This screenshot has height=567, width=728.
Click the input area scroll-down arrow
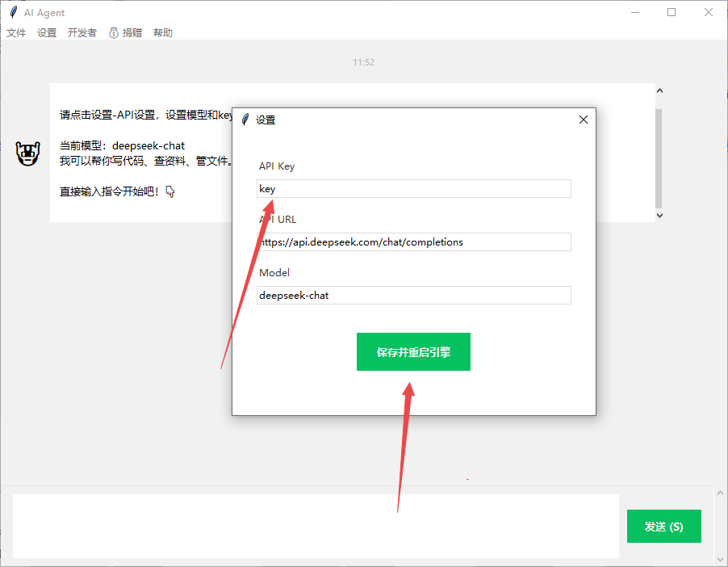(720, 558)
